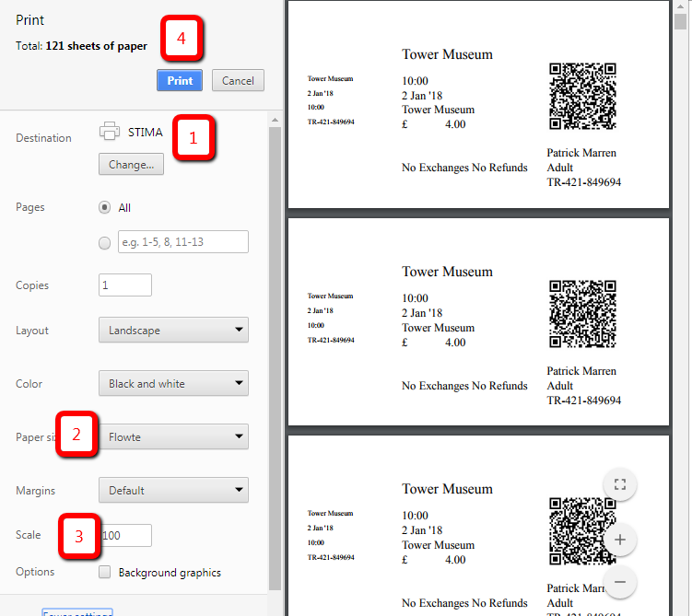Click the QR code on first ticket
692x616 pixels.
point(582,96)
